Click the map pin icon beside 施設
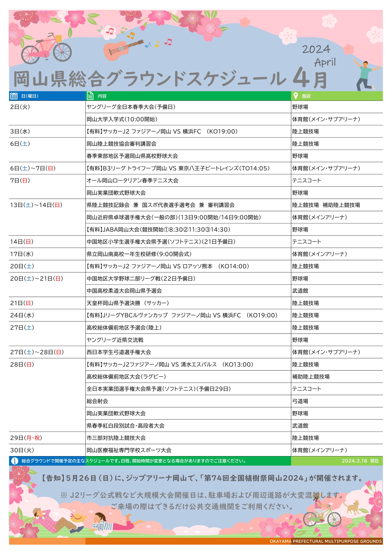 [x=295, y=96]
